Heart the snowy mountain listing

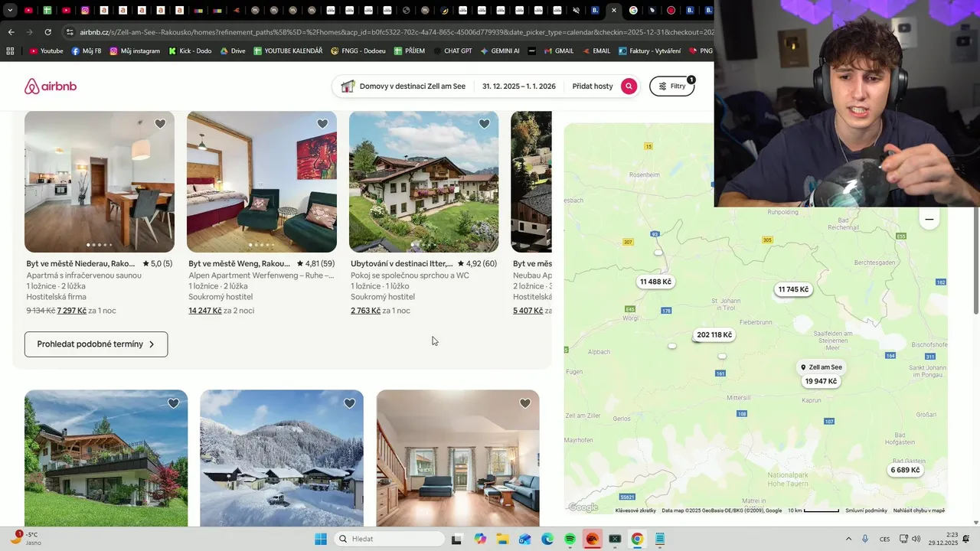point(349,403)
